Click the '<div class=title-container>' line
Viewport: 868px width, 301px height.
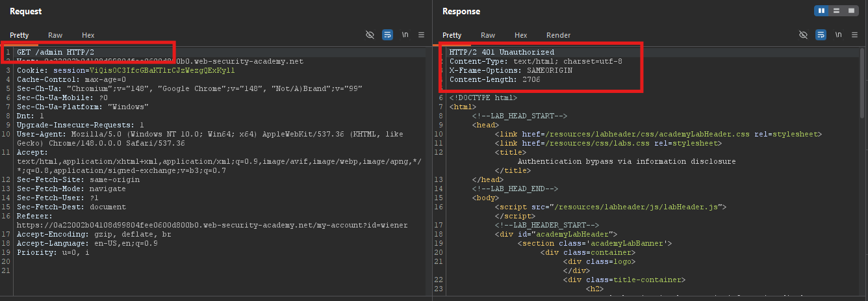pos(625,280)
